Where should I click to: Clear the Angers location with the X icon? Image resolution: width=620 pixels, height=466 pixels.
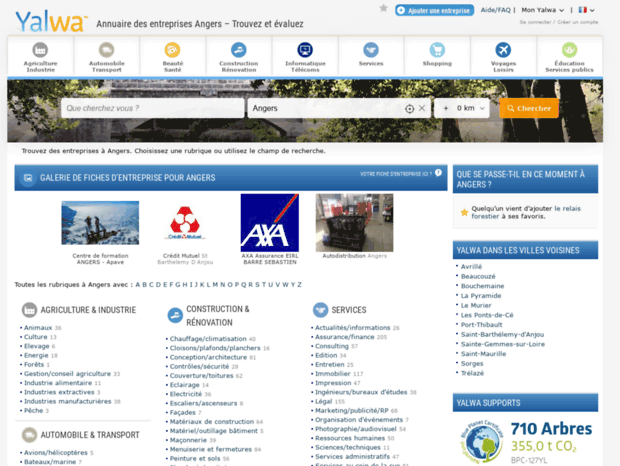click(x=422, y=108)
